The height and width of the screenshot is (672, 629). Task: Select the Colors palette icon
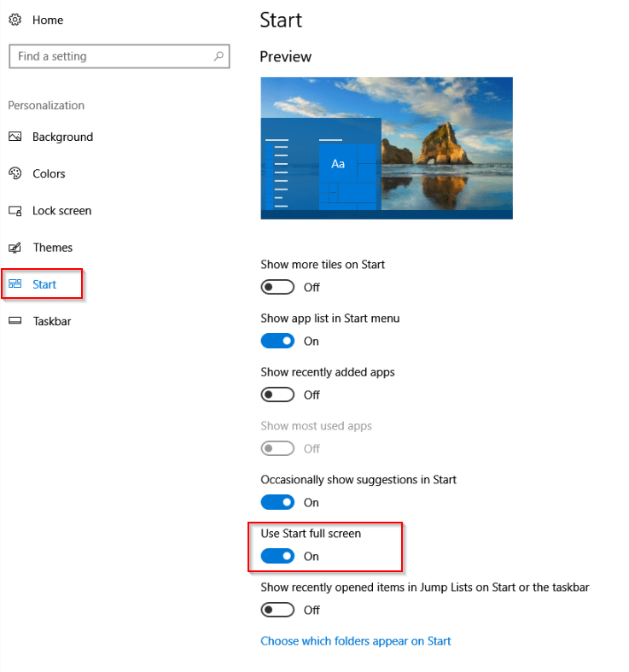click(x=15, y=173)
